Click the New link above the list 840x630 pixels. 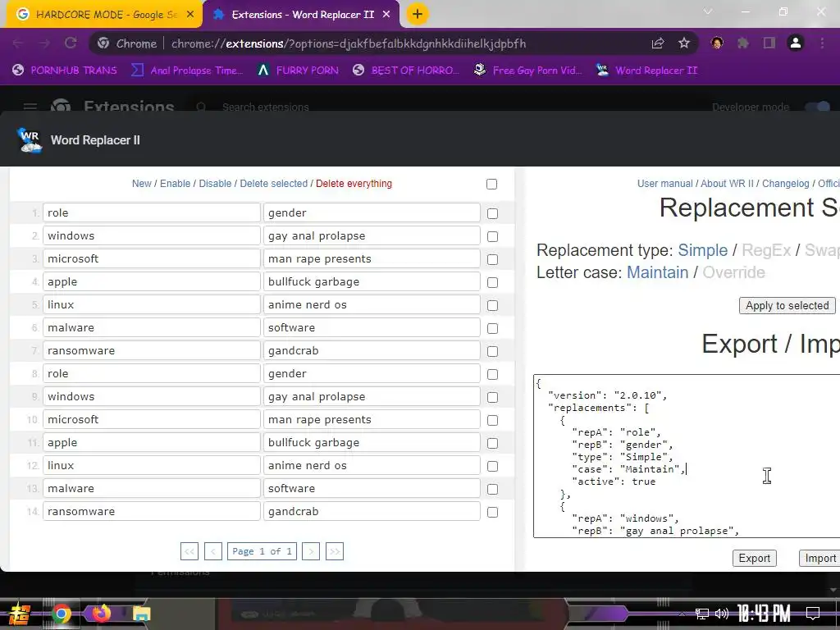tap(141, 183)
